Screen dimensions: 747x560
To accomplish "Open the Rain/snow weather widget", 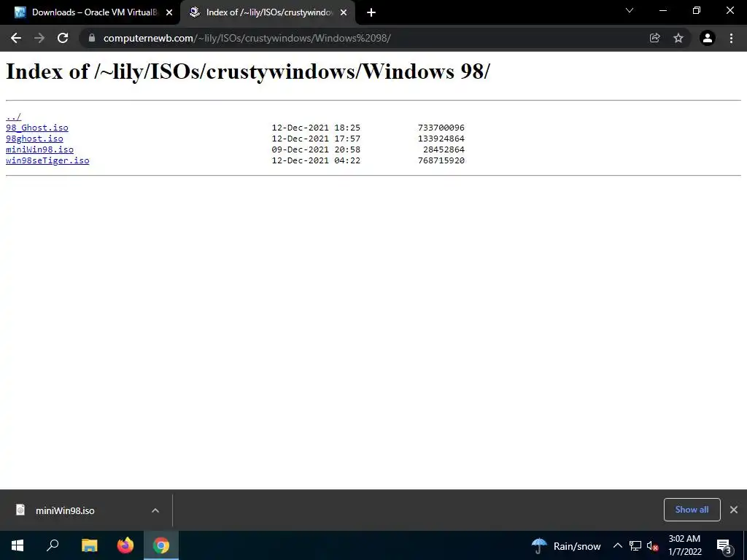I will pos(566,545).
